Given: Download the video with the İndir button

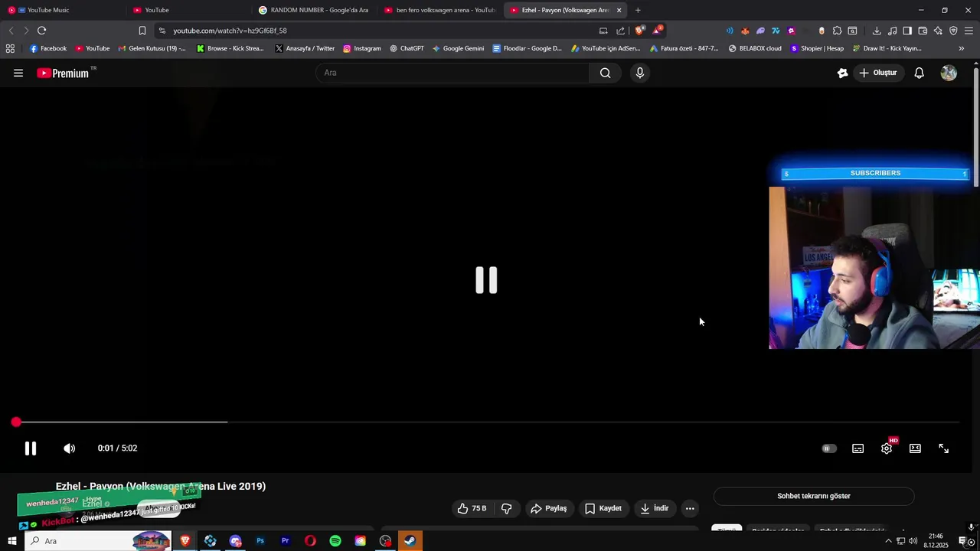Looking at the screenshot, I should 655,508.
